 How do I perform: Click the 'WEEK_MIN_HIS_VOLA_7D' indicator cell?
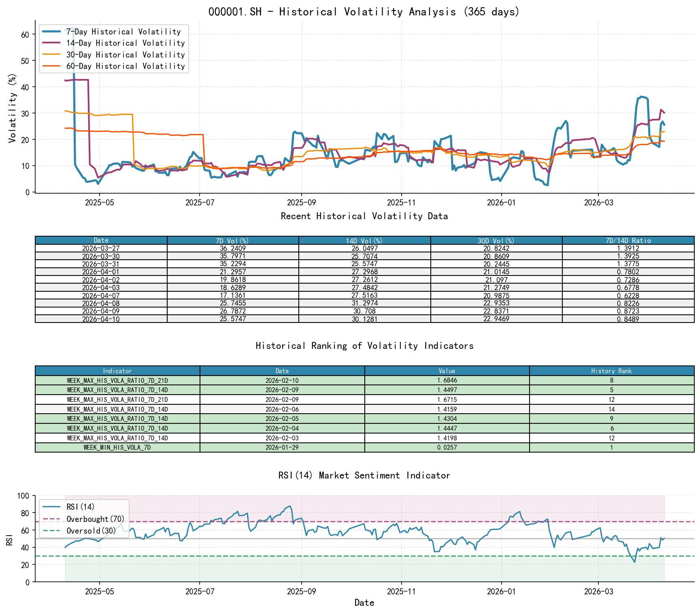pos(117,448)
